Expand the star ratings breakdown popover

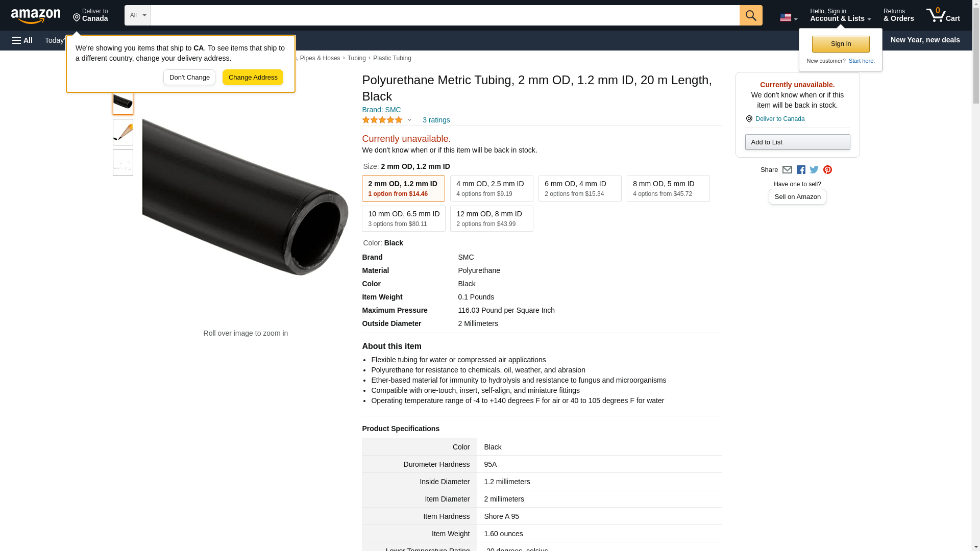click(409, 120)
